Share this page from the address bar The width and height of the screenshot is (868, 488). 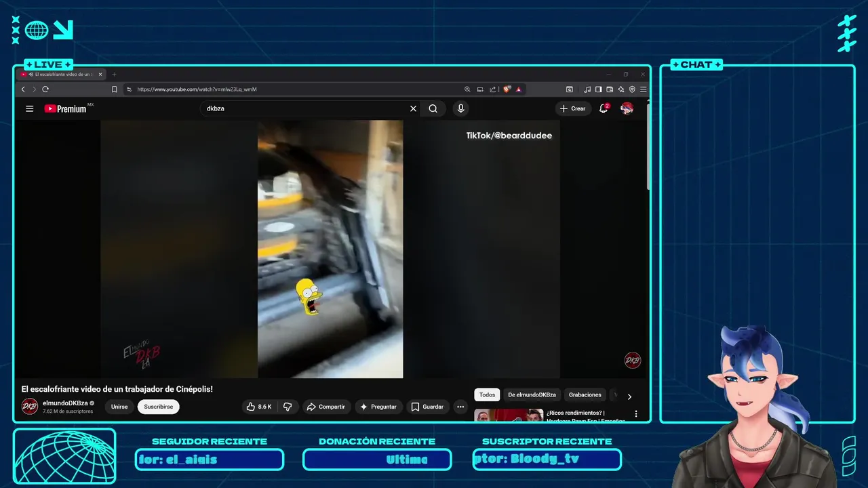click(493, 89)
